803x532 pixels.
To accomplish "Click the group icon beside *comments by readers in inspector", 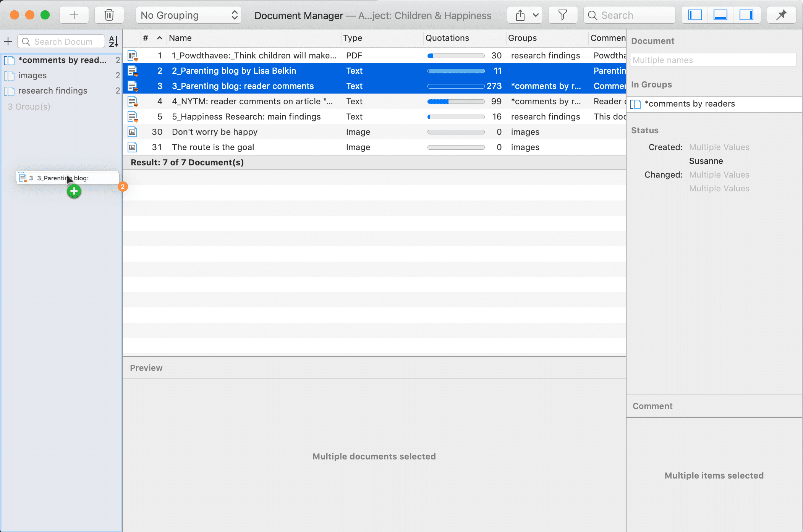I will coord(636,104).
